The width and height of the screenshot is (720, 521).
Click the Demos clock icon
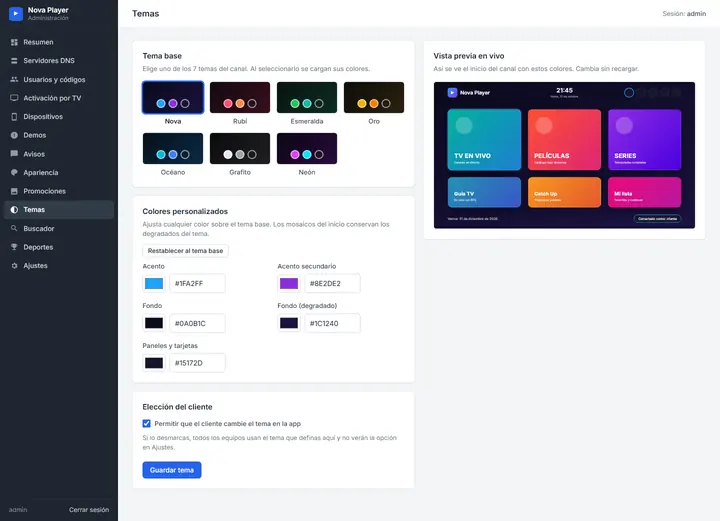(14, 135)
